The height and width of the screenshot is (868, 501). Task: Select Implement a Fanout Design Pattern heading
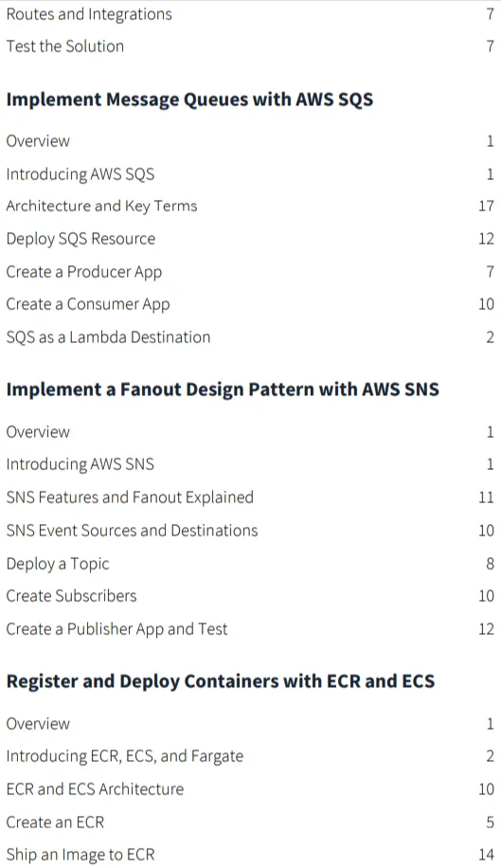pyautogui.click(x=223, y=389)
